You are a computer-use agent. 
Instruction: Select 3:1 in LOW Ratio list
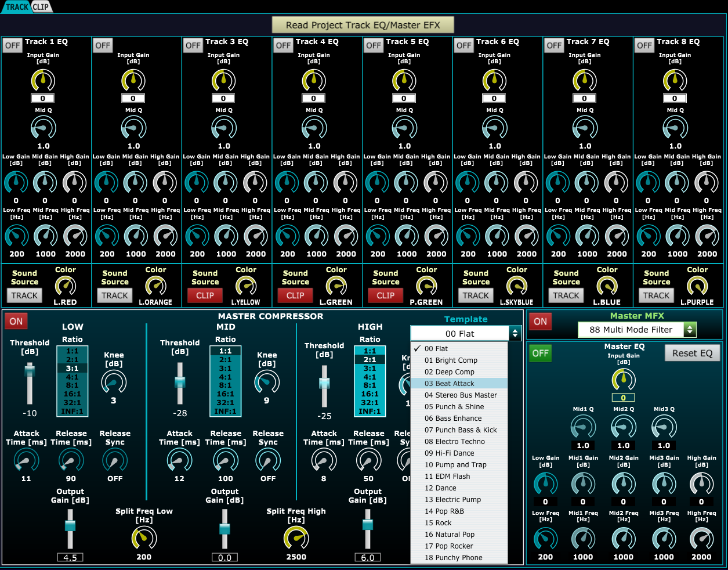[72, 368]
